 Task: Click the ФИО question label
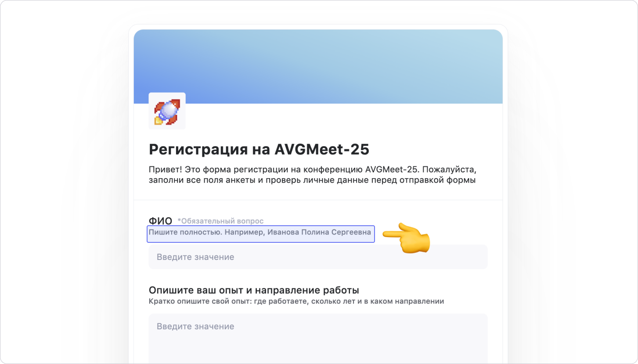coord(160,221)
